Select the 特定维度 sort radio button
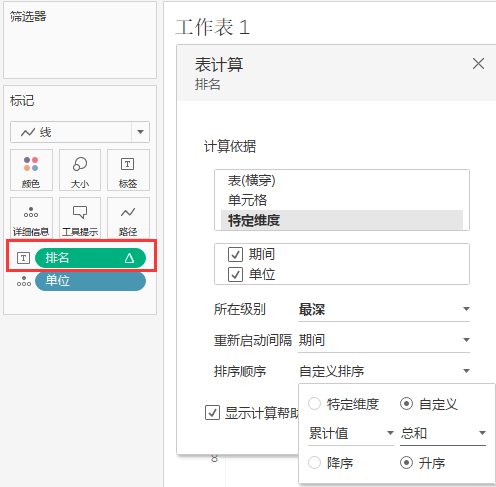 click(314, 404)
